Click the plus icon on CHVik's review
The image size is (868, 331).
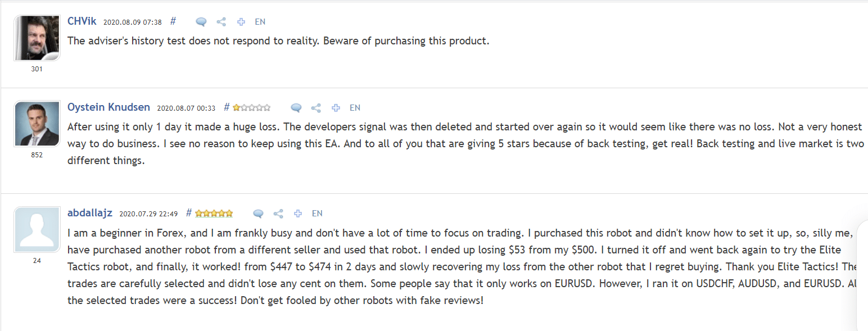click(241, 22)
